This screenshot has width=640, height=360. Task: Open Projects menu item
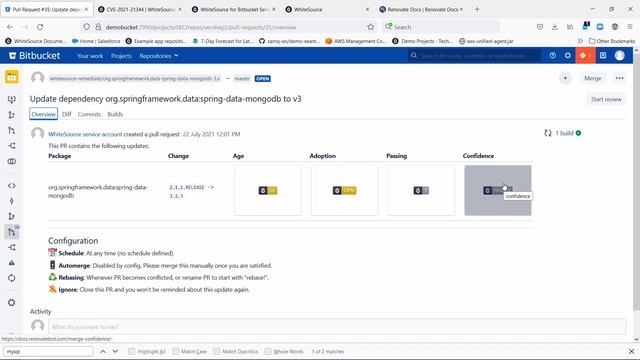(121, 56)
